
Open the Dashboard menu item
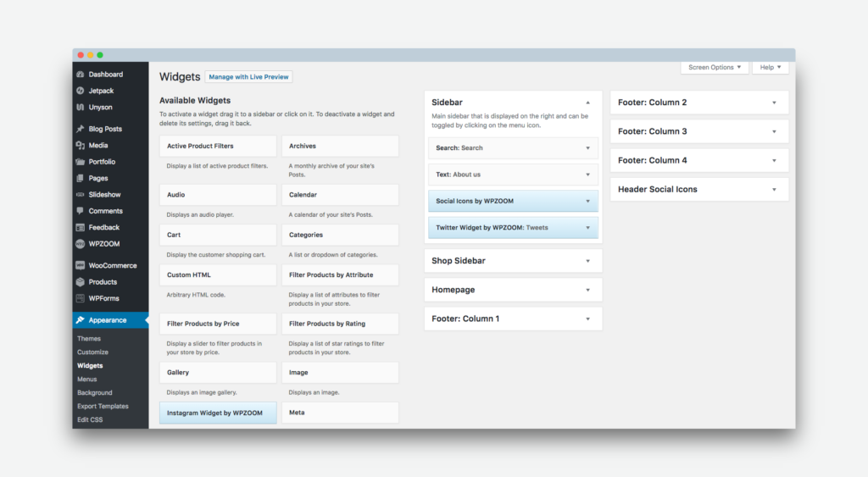click(x=110, y=75)
